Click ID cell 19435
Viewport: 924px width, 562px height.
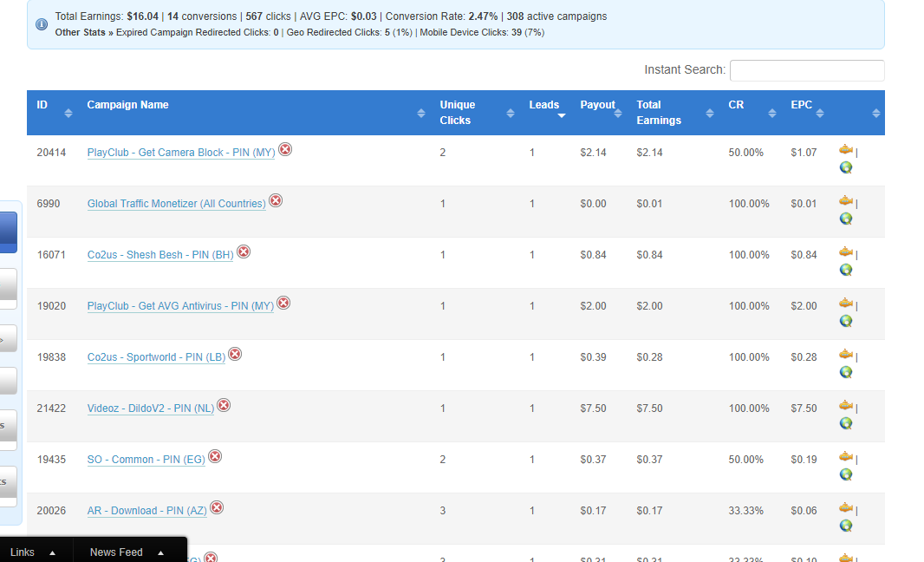click(x=51, y=460)
